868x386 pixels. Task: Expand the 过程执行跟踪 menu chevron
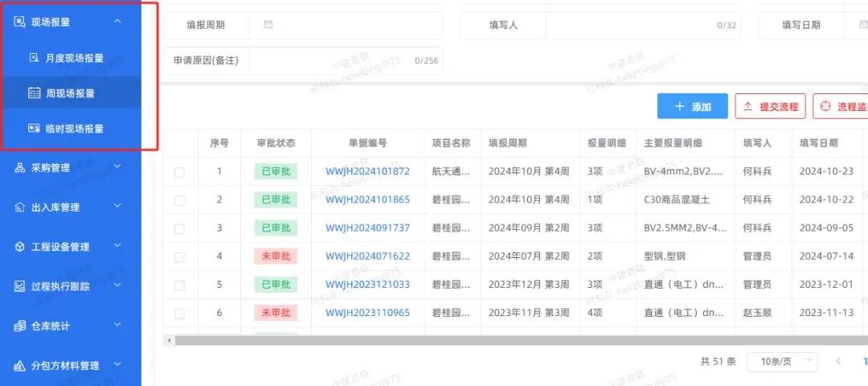point(117,285)
